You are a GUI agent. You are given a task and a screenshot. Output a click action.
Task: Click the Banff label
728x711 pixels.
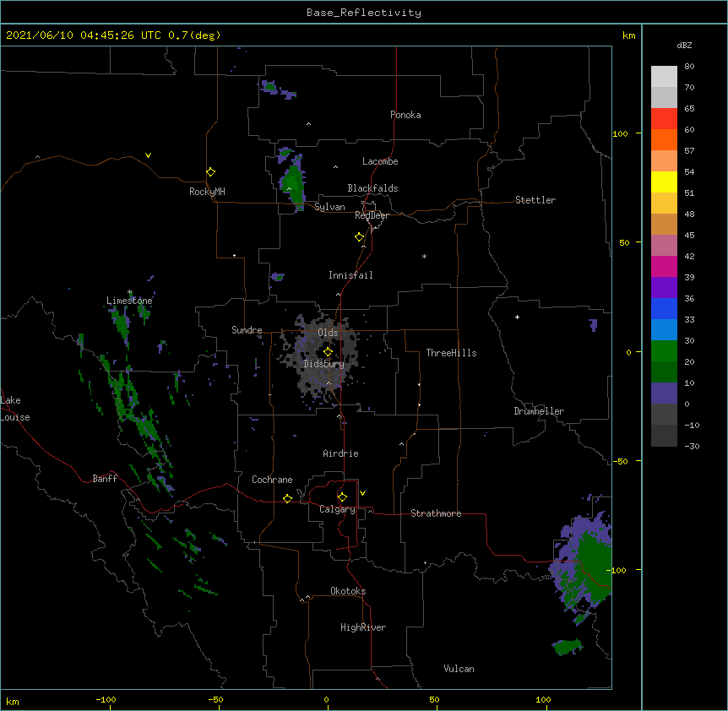click(105, 479)
